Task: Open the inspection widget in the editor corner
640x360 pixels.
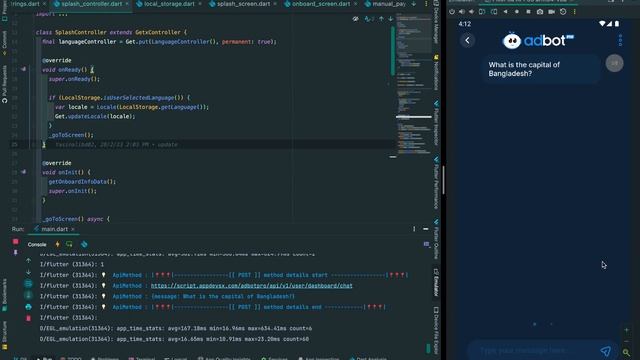Action: pyautogui.click(x=369, y=19)
